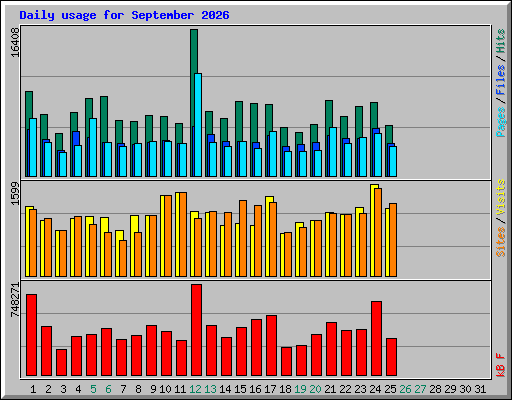Click the orange bar for day 7
Viewport: 512px width, 400px height.
[x=123, y=258]
